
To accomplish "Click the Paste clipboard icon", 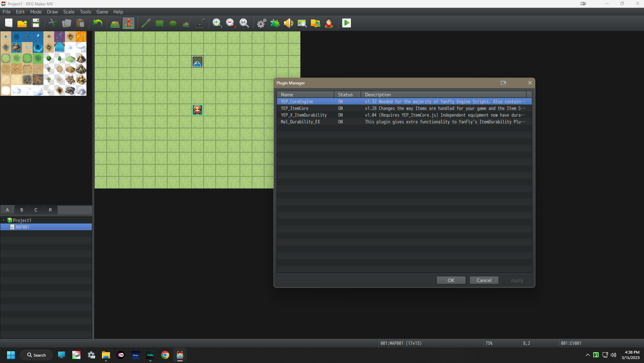I will pyautogui.click(x=80, y=23).
